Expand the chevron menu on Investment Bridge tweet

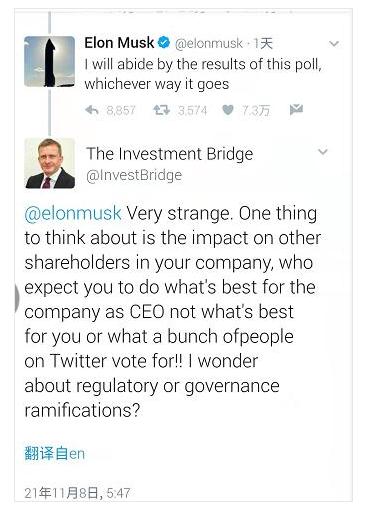click(323, 152)
